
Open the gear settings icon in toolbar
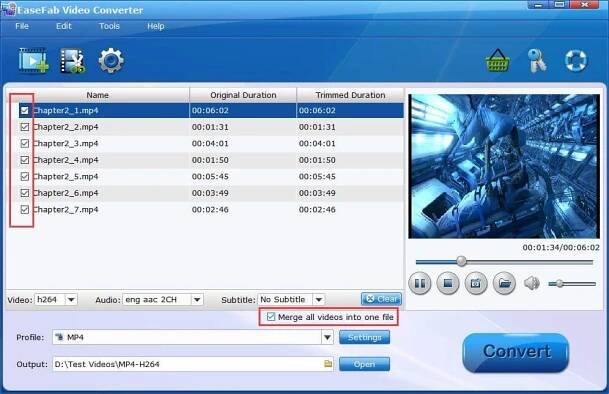point(111,61)
